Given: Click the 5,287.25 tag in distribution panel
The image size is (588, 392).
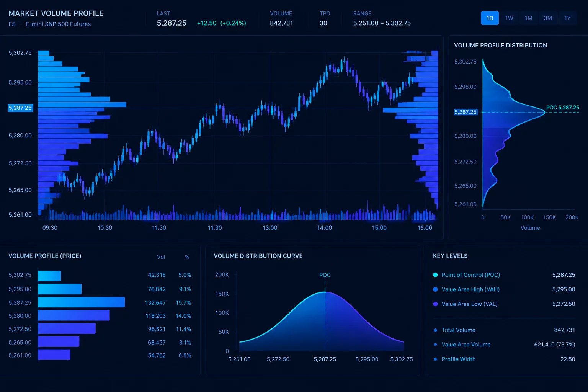Looking at the screenshot, I should point(465,112).
